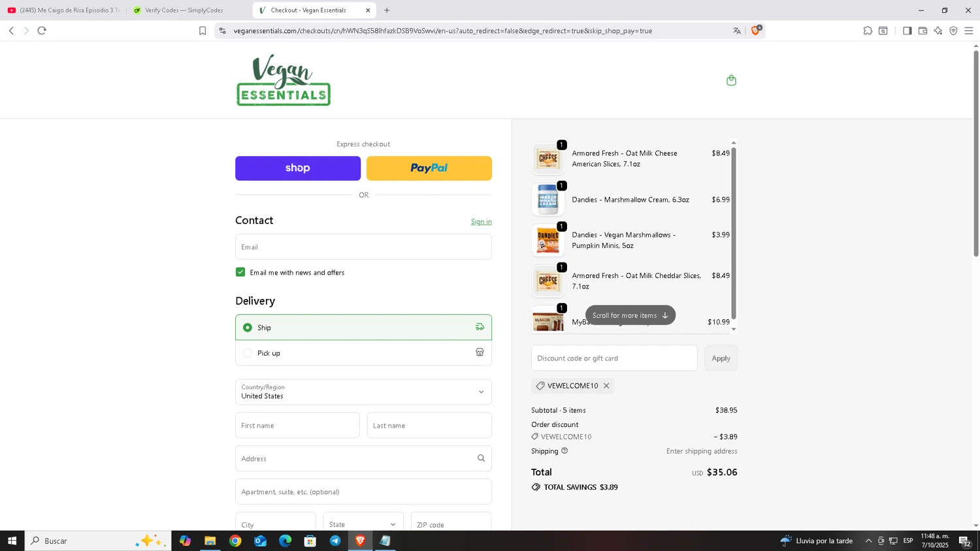The image size is (980, 551).
Task: Click the Apartment, suite, etc. field
Action: click(x=363, y=492)
